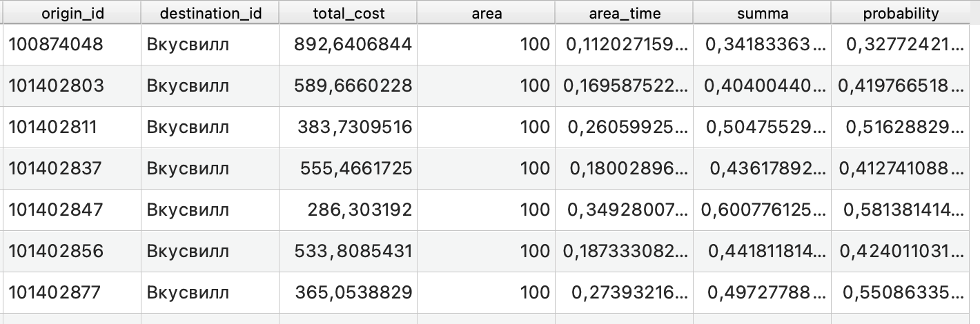The width and height of the screenshot is (980, 324).
Task: Select origin_id cell 101402847
Action: click(72, 210)
